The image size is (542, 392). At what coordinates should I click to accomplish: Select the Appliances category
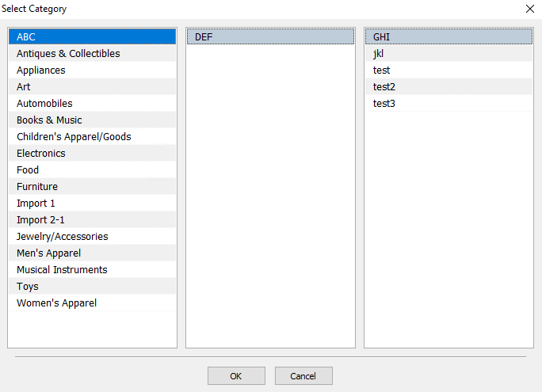tap(92, 70)
